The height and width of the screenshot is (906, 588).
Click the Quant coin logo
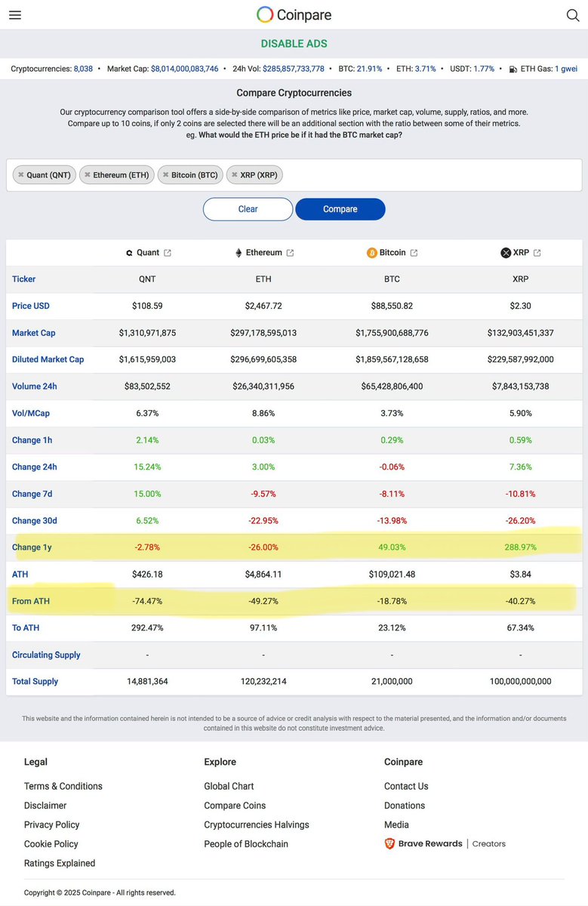click(x=129, y=253)
